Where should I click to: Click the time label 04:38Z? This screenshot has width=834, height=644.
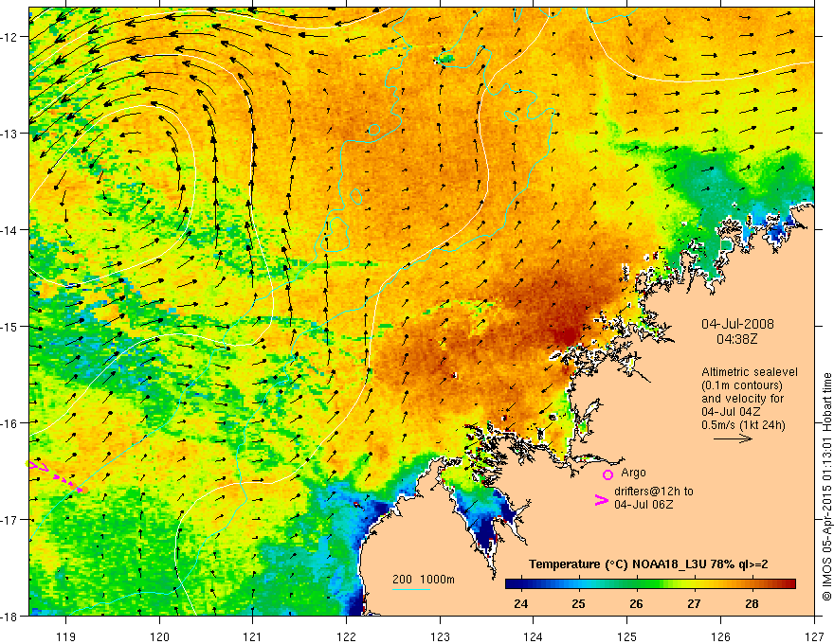tap(736, 339)
